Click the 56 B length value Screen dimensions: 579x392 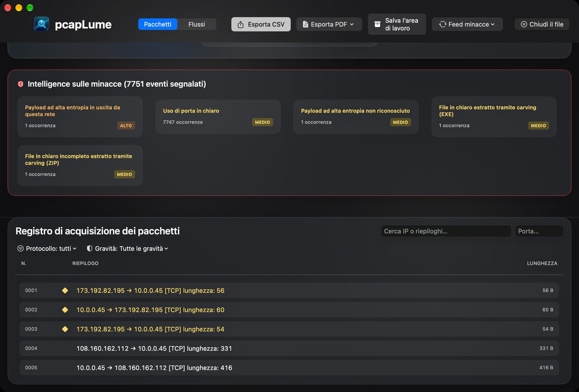tap(548, 290)
